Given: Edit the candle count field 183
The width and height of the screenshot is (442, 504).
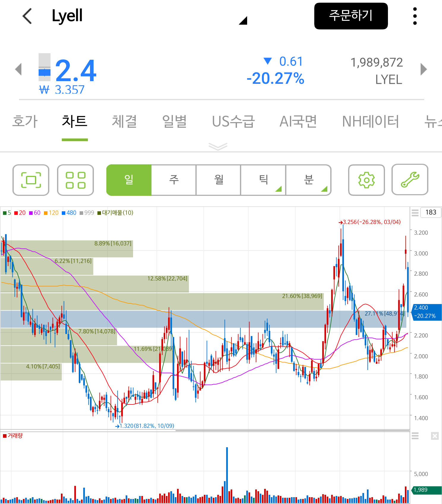Looking at the screenshot, I should tap(431, 212).
